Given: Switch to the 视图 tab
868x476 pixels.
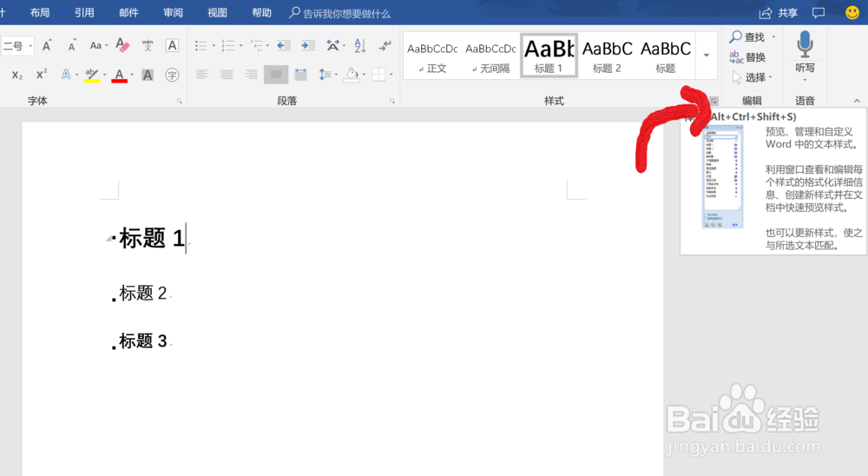Looking at the screenshot, I should coord(217,13).
